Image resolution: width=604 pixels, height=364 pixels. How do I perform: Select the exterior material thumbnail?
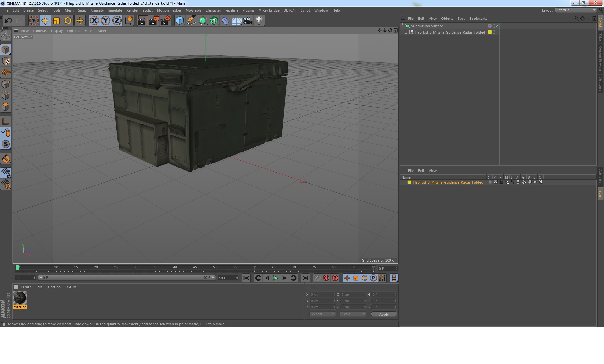pyautogui.click(x=20, y=298)
